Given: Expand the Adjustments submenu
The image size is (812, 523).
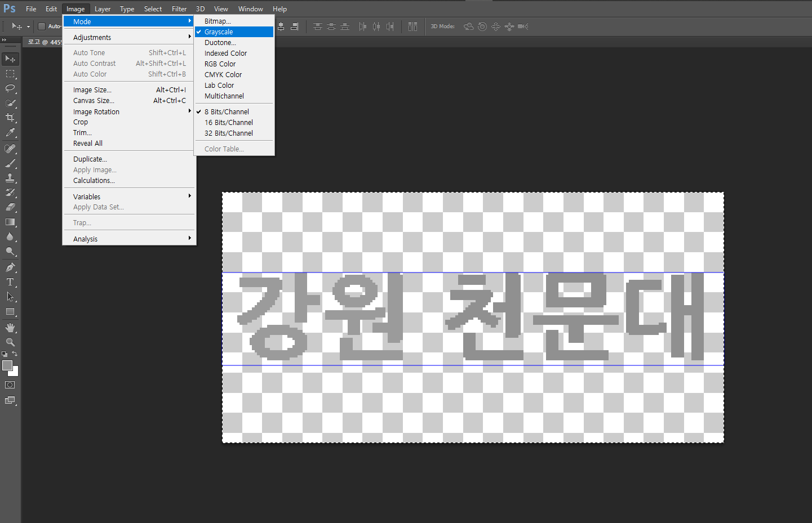Looking at the screenshot, I should 128,37.
